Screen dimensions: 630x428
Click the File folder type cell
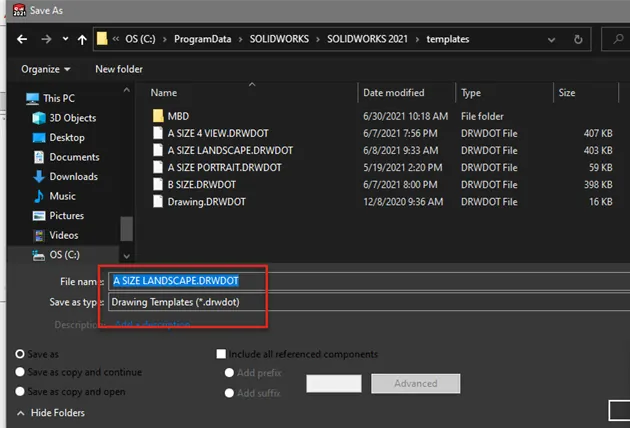482,117
